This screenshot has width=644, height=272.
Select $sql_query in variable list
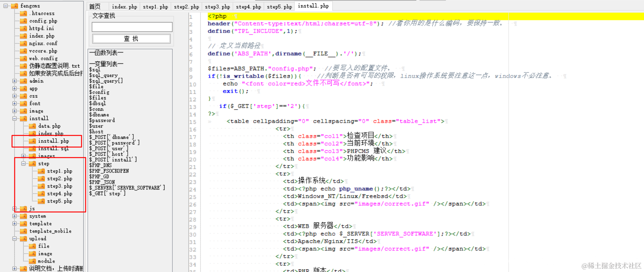click(x=103, y=75)
